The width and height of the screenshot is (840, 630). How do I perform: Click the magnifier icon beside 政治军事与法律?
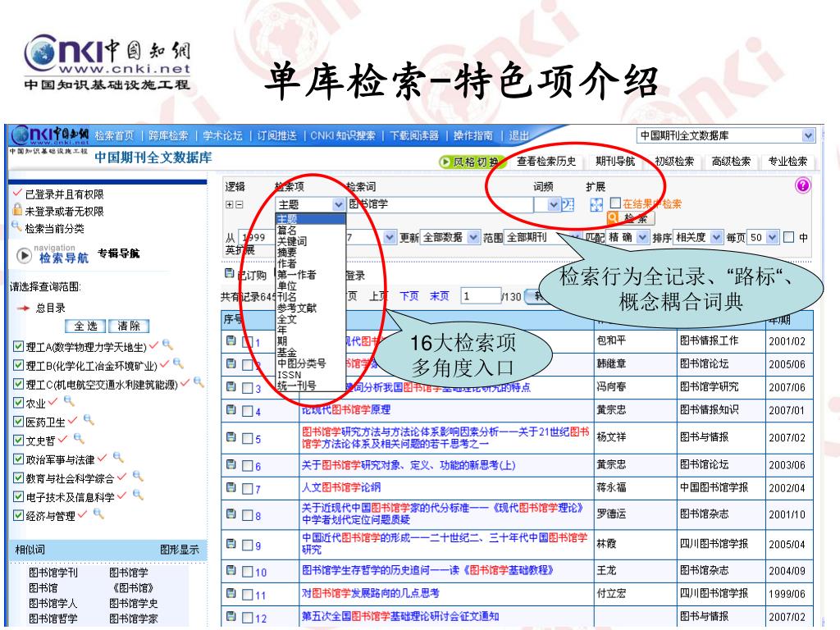tap(118, 457)
